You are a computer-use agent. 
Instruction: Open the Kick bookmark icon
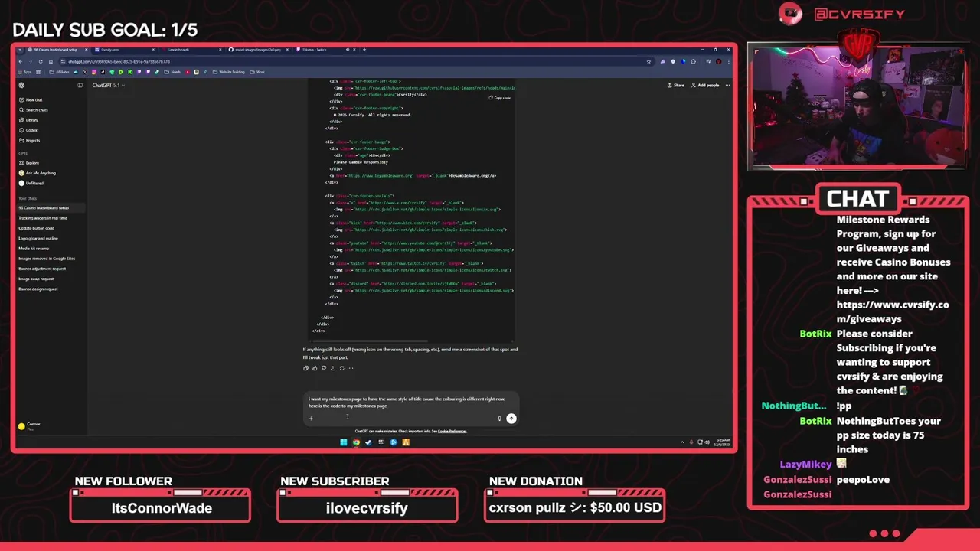(130, 72)
